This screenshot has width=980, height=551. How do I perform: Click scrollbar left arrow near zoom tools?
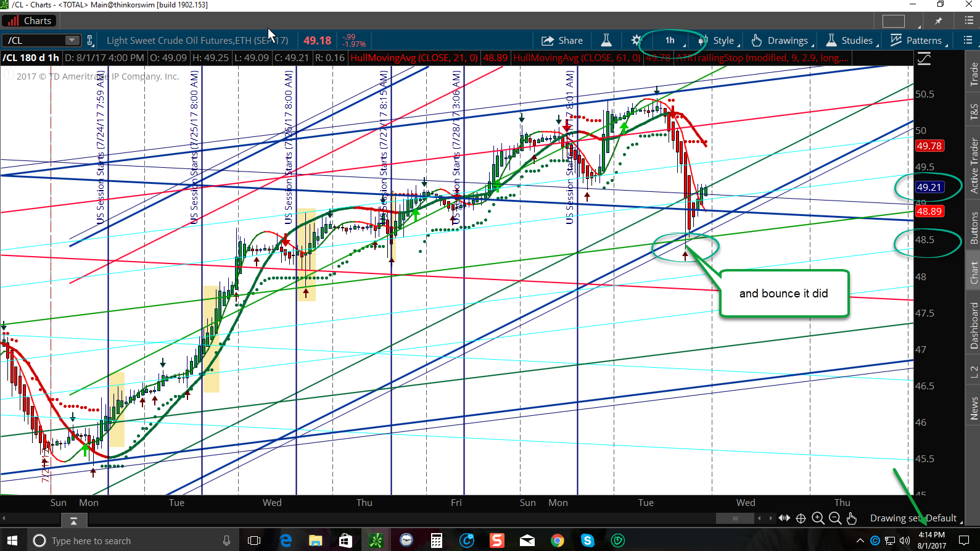click(759, 518)
